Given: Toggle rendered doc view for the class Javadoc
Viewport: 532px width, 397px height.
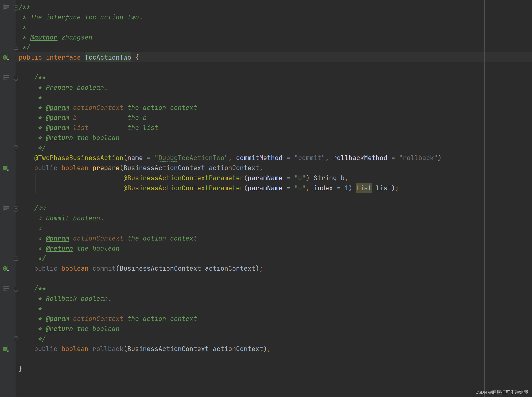Looking at the screenshot, I should 6,7.
